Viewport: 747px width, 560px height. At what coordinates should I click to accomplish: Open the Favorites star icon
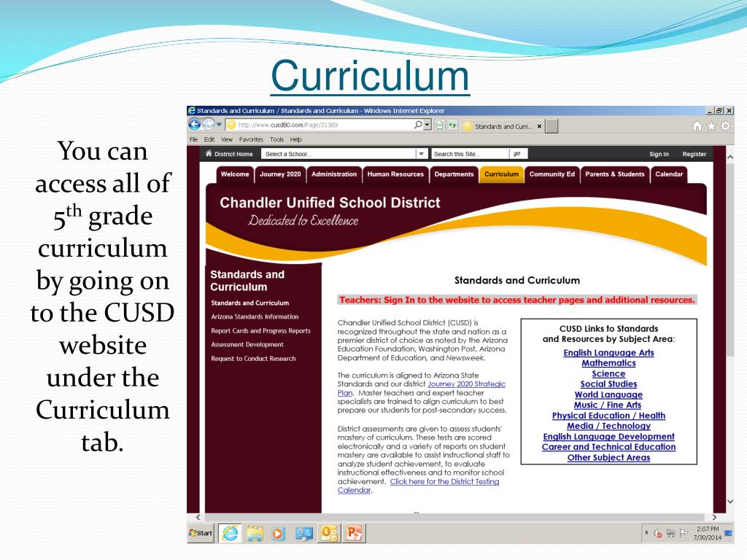point(711,125)
